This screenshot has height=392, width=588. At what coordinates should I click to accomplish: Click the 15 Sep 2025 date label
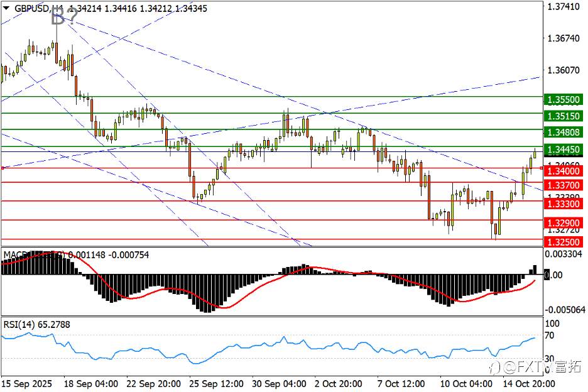26,384
